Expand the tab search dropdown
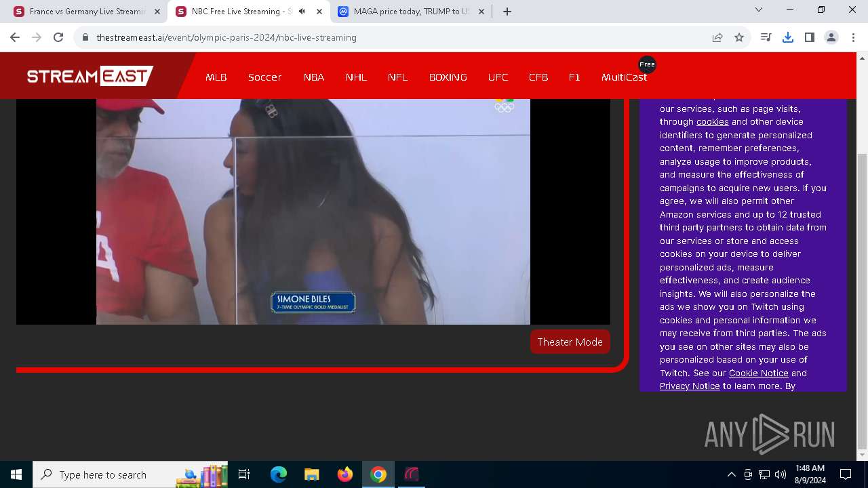Viewport: 868px width, 488px height. [759, 10]
